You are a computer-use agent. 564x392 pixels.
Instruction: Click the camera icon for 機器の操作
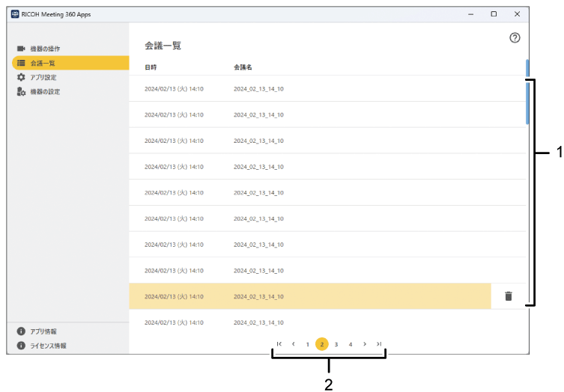(x=21, y=49)
